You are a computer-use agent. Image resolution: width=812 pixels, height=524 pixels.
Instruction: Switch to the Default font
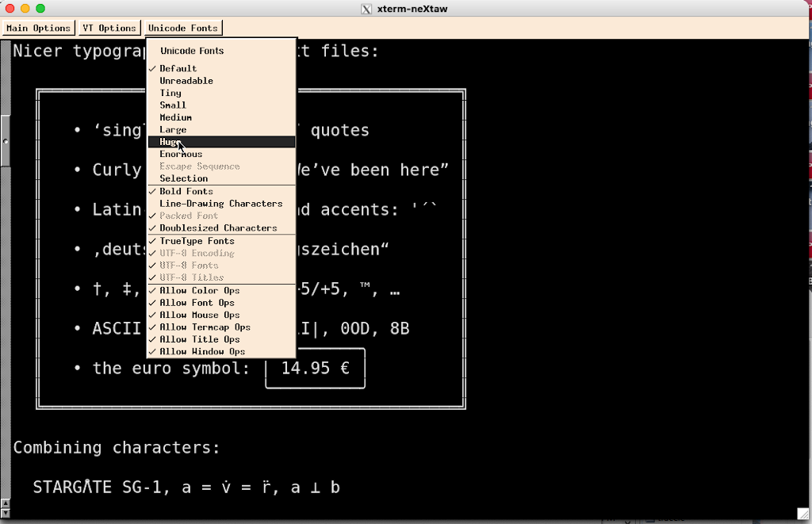coord(178,69)
